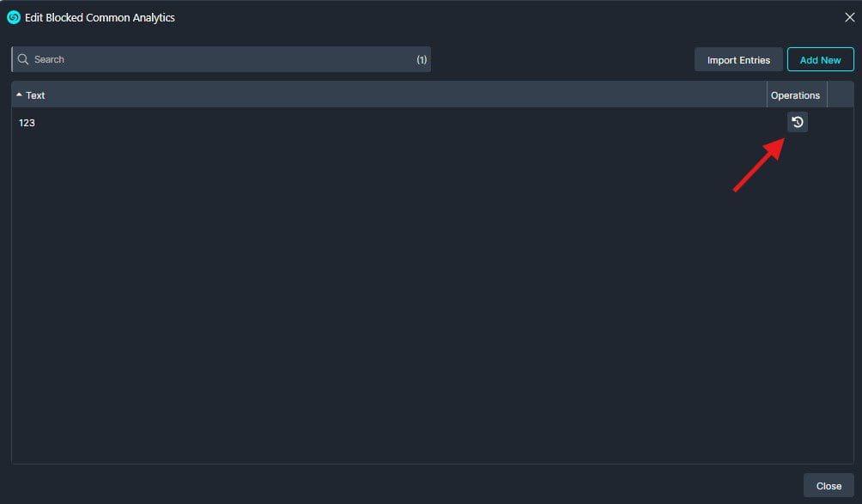Sort entries by the Text column header
Image resolution: width=862 pixels, height=504 pixels.
[x=389, y=95]
